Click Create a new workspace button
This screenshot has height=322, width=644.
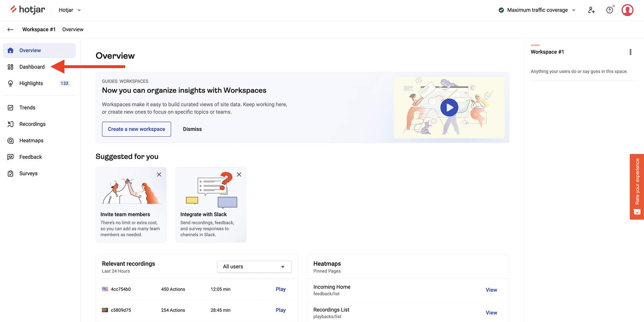[136, 129]
